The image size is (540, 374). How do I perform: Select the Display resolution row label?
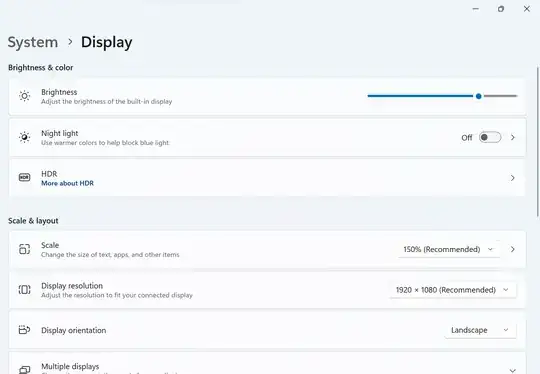[x=72, y=286]
